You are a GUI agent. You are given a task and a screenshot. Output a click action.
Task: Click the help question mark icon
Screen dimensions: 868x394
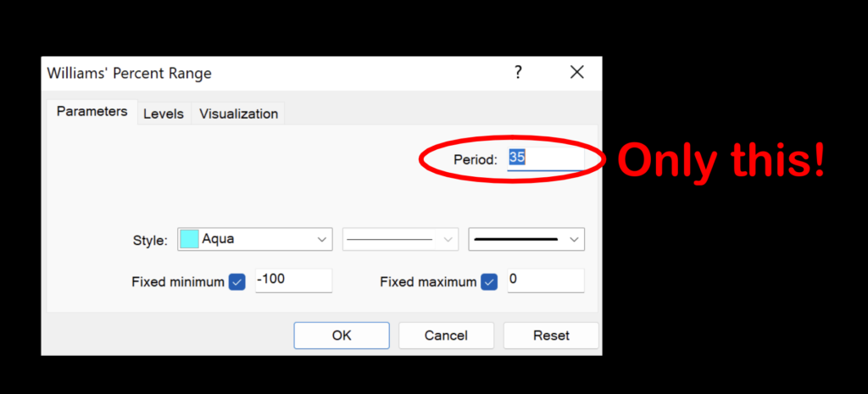pos(518,73)
